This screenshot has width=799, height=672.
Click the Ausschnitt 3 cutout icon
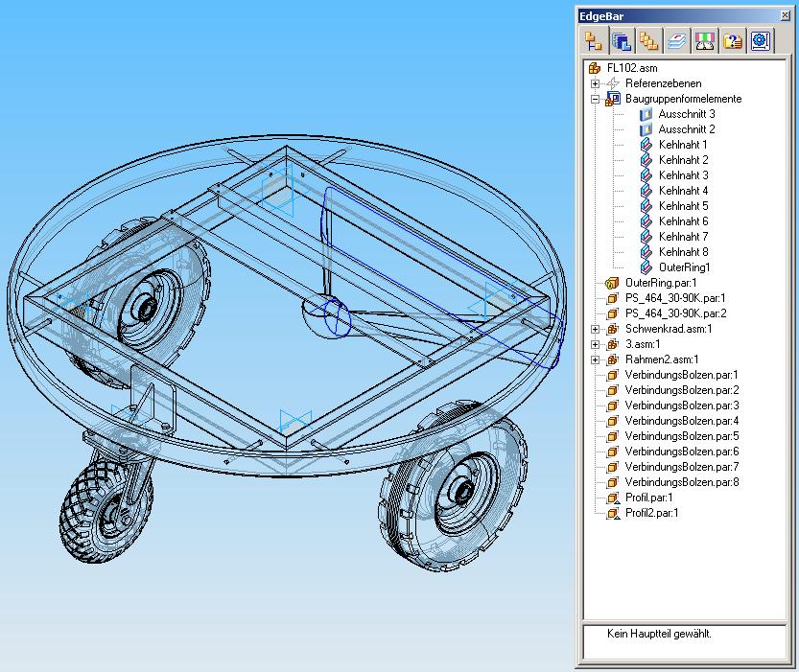point(646,114)
